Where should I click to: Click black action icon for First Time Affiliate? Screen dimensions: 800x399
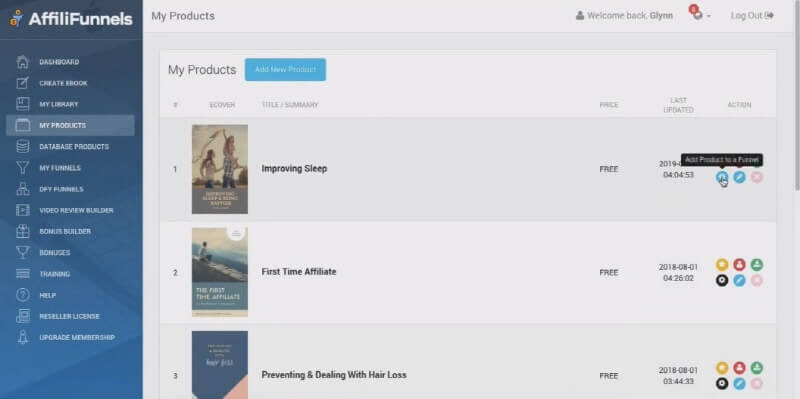(721, 281)
